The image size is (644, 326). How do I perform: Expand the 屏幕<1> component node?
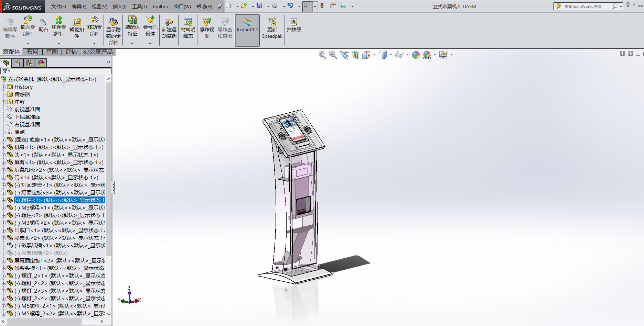3,162
